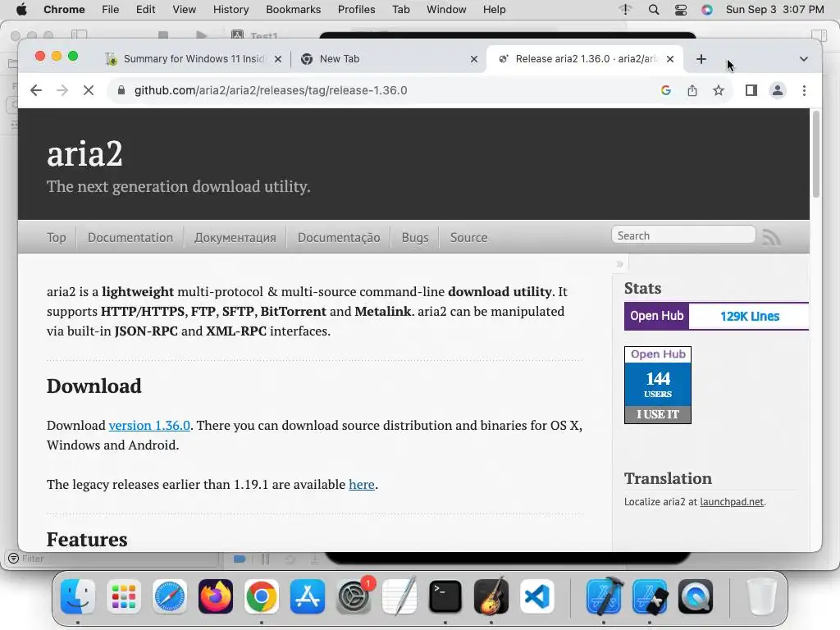Open the legacy releases here link
This screenshot has width=840, height=630.
(x=362, y=484)
